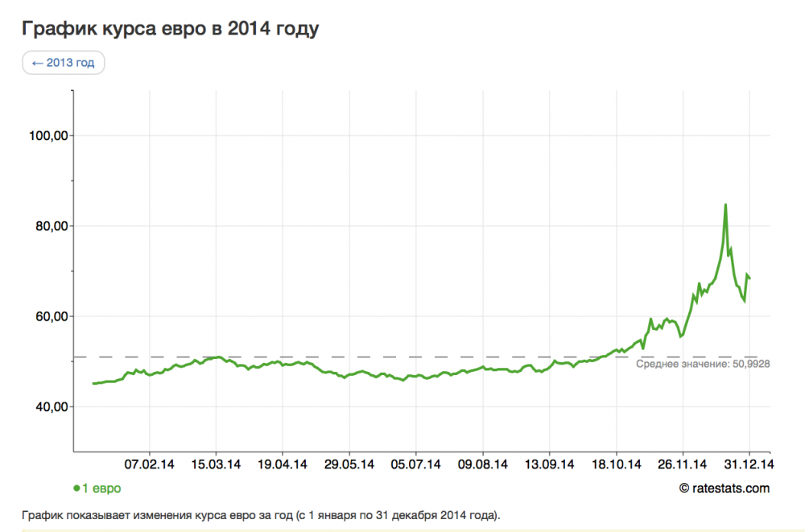Select the 100,00 y-axis label
805x532 pixels.
pos(49,135)
